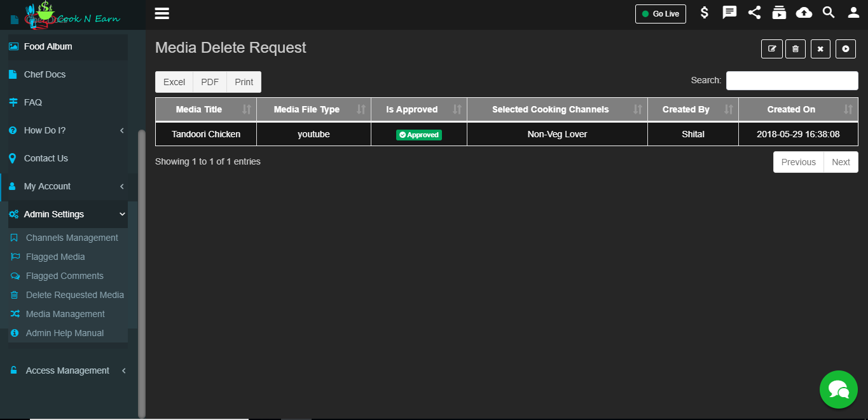Click the How Do I question icon
The height and width of the screenshot is (420, 868).
point(13,130)
